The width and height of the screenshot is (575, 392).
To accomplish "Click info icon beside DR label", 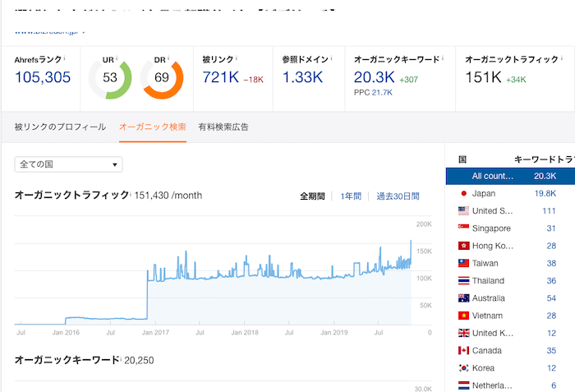I will pyautogui.click(x=168, y=58).
